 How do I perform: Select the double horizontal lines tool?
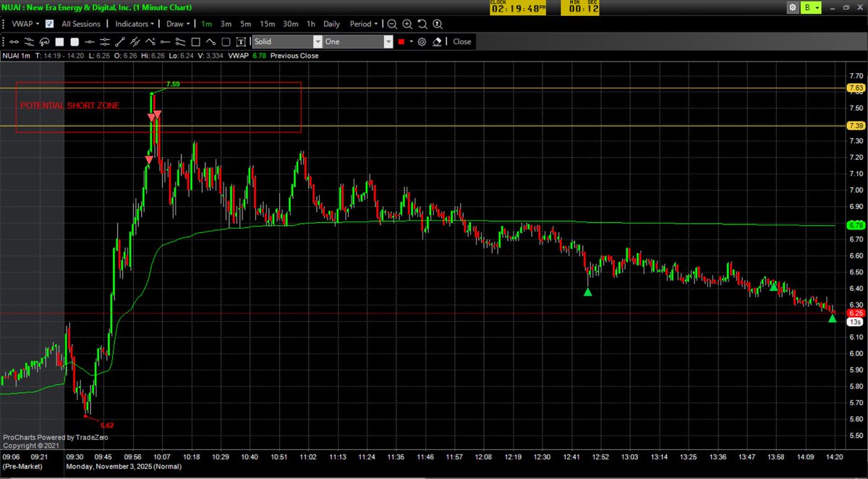click(x=105, y=42)
